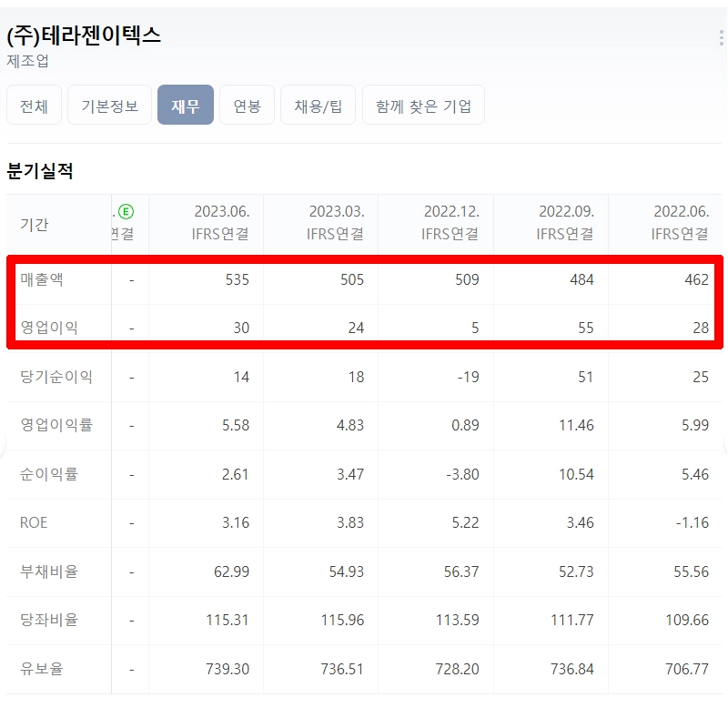Click the 당좌비율 row label

pyautogui.click(x=49, y=620)
